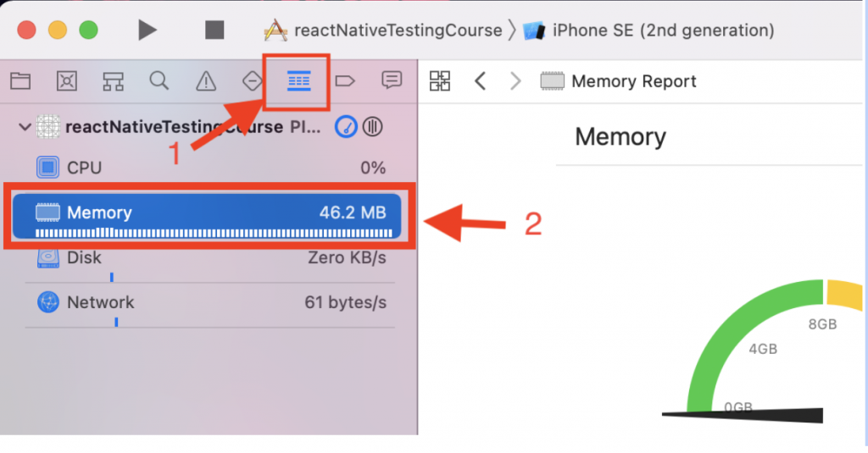Select the Debug navigator icon
The width and height of the screenshot is (868, 453).
[298, 81]
